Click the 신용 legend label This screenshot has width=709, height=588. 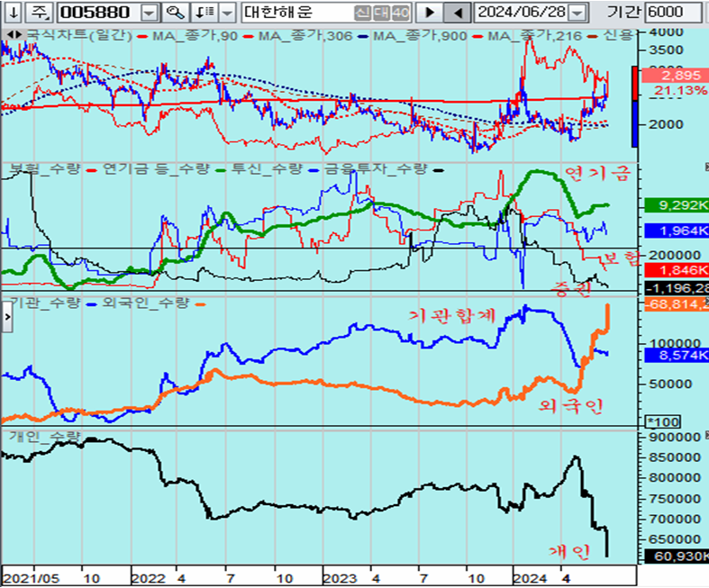(618, 36)
